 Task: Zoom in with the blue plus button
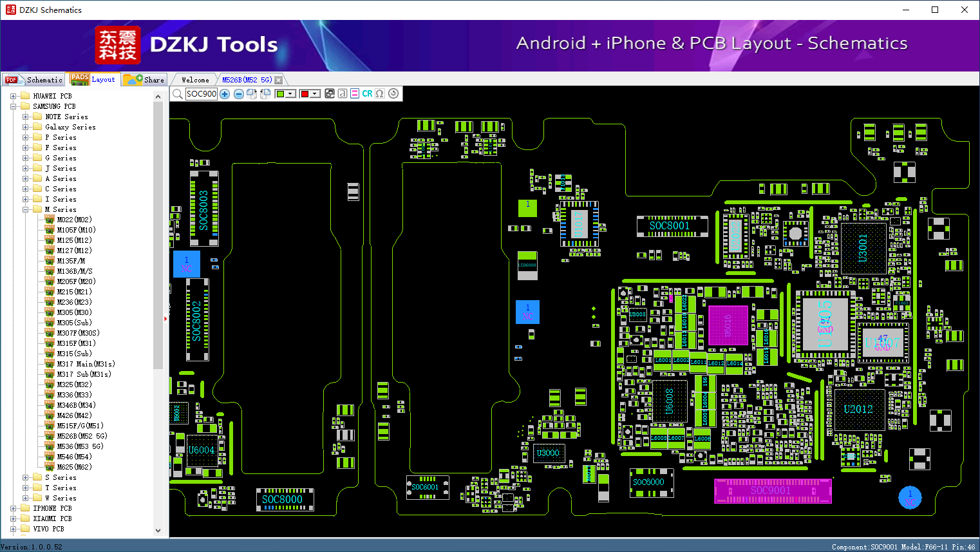pyautogui.click(x=225, y=94)
